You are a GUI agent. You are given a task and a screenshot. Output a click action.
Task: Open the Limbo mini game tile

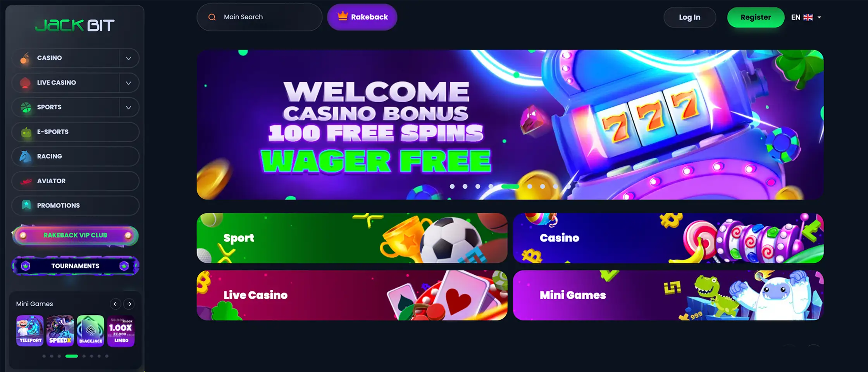pos(121,331)
